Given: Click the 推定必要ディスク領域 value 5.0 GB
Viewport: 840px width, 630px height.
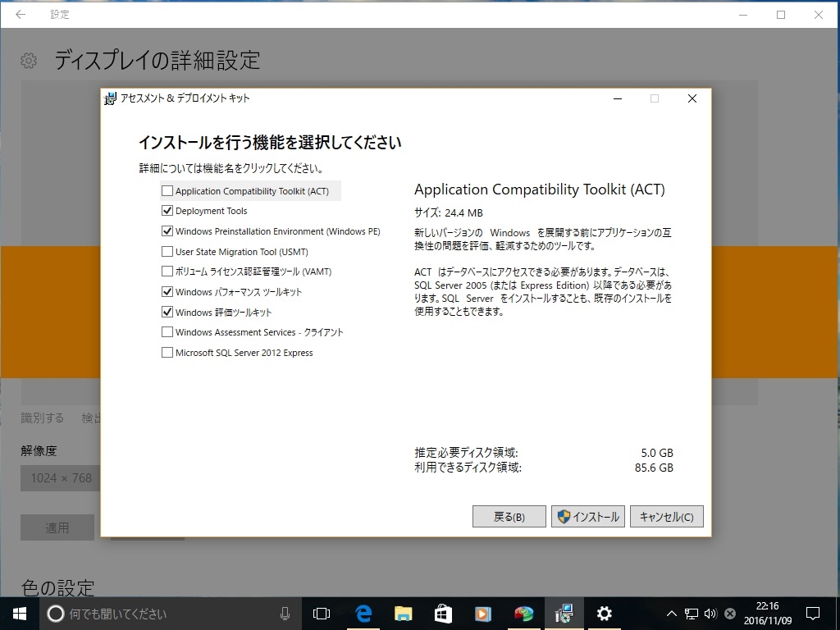Looking at the screenshot, I should coord(657,453).
